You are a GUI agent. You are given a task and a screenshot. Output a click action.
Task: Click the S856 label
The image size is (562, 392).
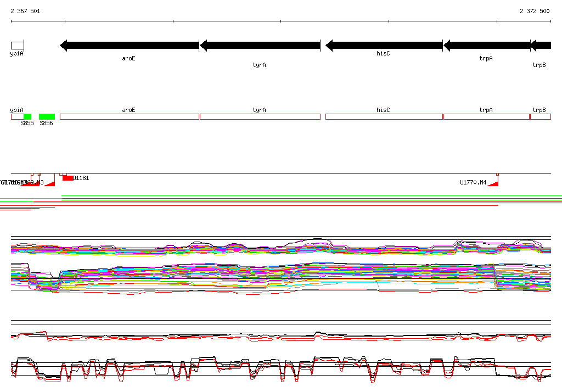[46, 123]
